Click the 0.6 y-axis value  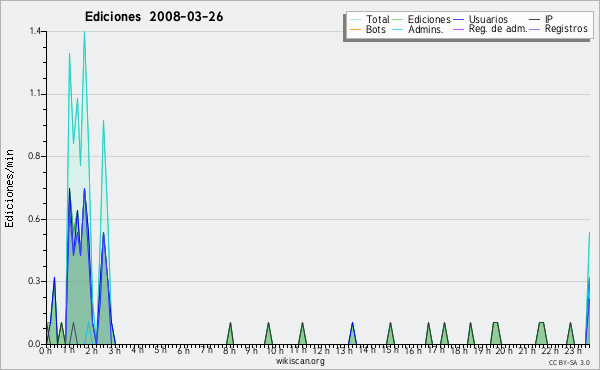(35, 219)
